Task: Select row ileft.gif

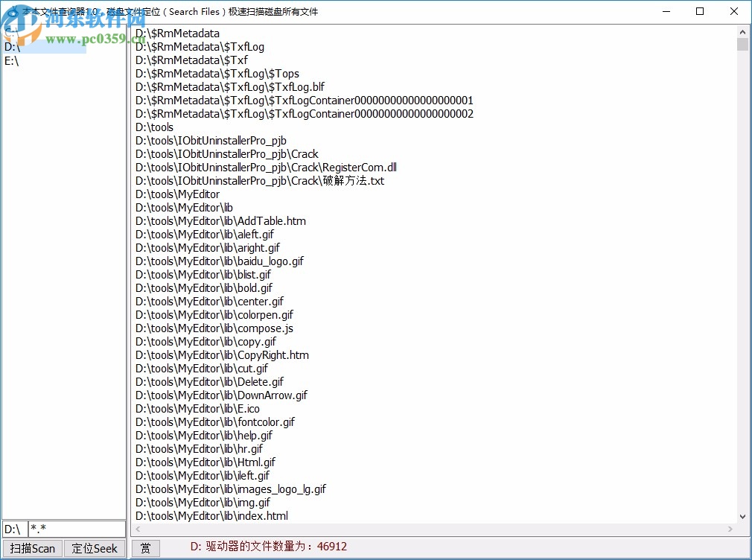Action: [203, 477]
